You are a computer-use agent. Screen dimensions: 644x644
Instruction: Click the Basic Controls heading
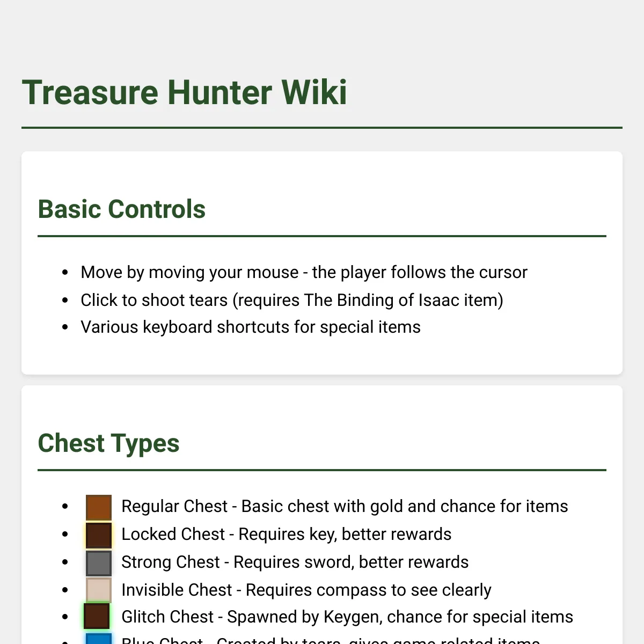click(122, 209)
